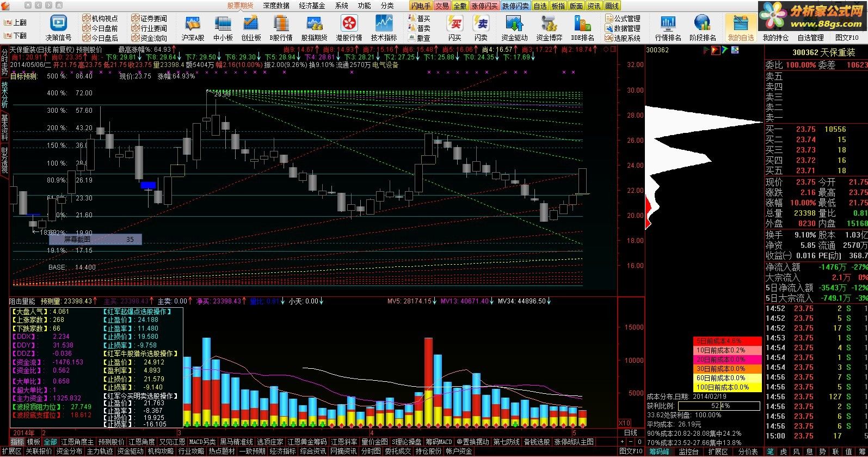868x457 pixels.
Task: Click the 撤查 cancel order icon
Action: click(419, 38)
